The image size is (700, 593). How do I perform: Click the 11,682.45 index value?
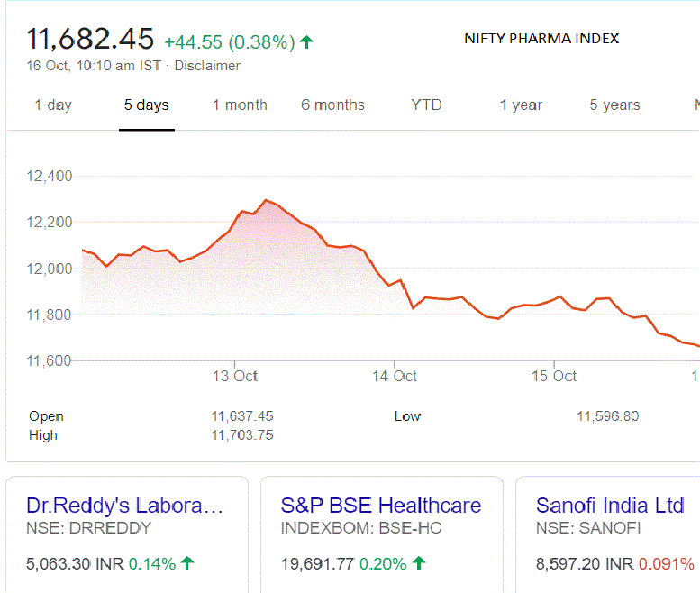pos(90,40)
